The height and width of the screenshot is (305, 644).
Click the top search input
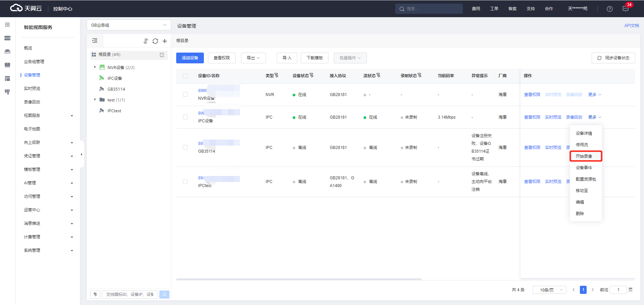pyautogui.click(x=429, y=9)
